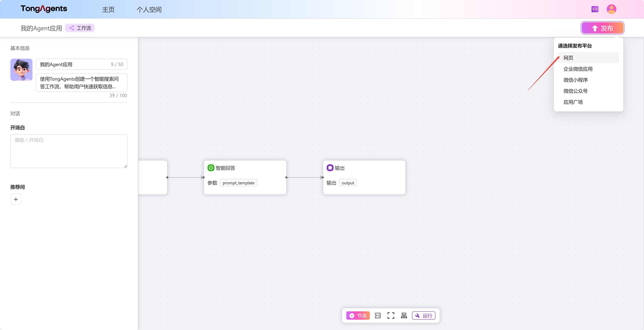The image size is (644, 330).
Task: Choose 应用广场 in publish menu
Action: [573, 102]
